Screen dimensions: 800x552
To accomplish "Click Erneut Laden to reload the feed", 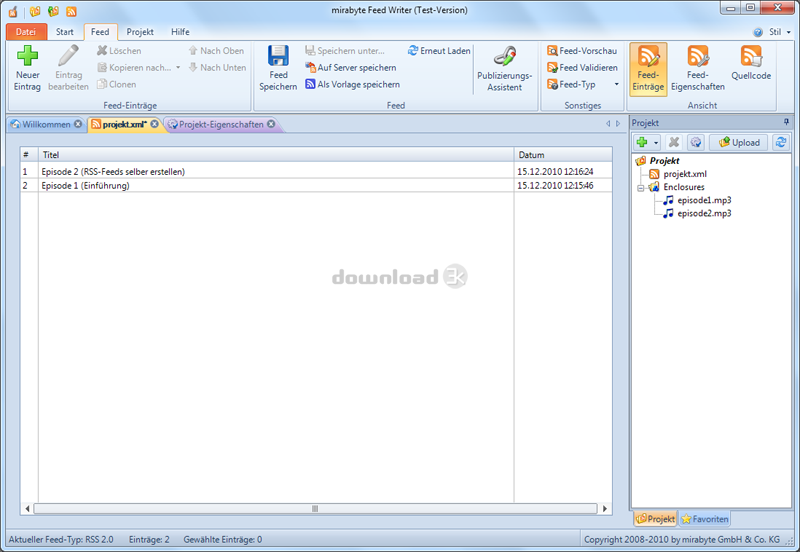I will coord(439,51).
